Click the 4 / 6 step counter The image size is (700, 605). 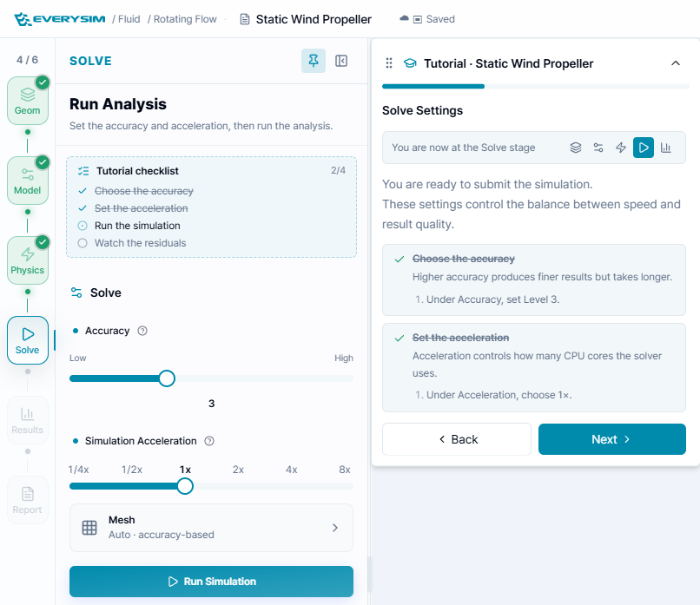[27, 60]
